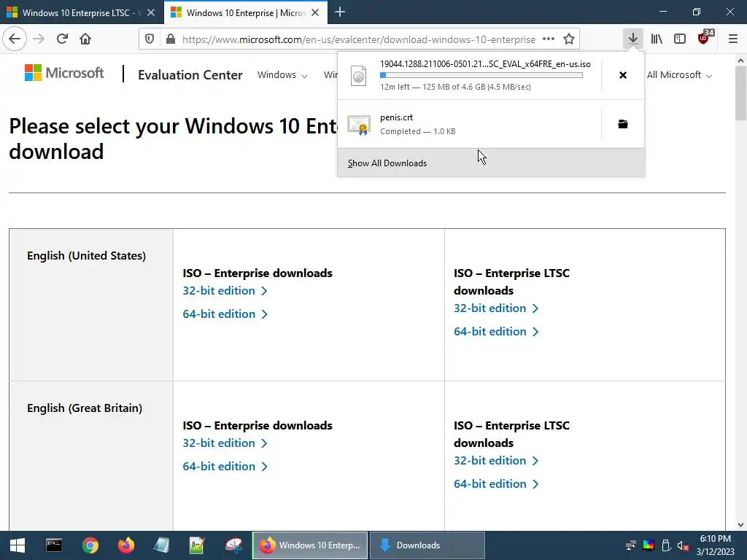The width and height of the screenshot is (747, 560).
Task: Click the scrollbar up arrow
Action: (x=740, y=61)
